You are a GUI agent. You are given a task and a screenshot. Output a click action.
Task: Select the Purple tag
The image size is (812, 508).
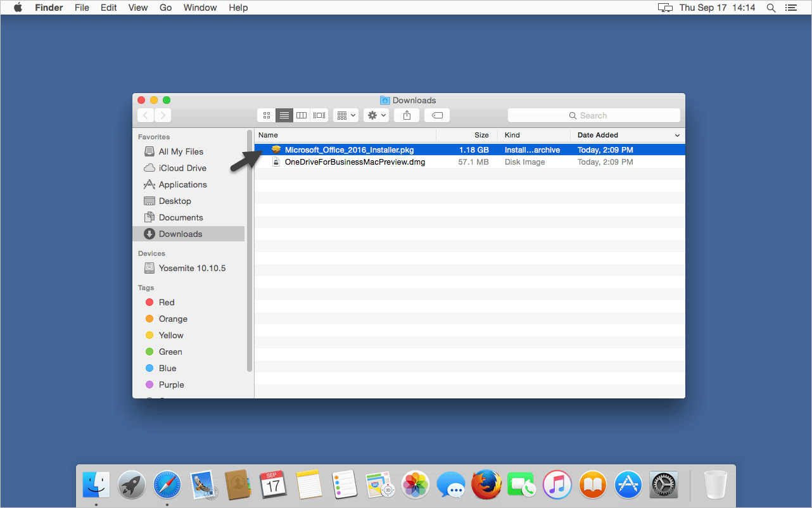click(188, 384)
